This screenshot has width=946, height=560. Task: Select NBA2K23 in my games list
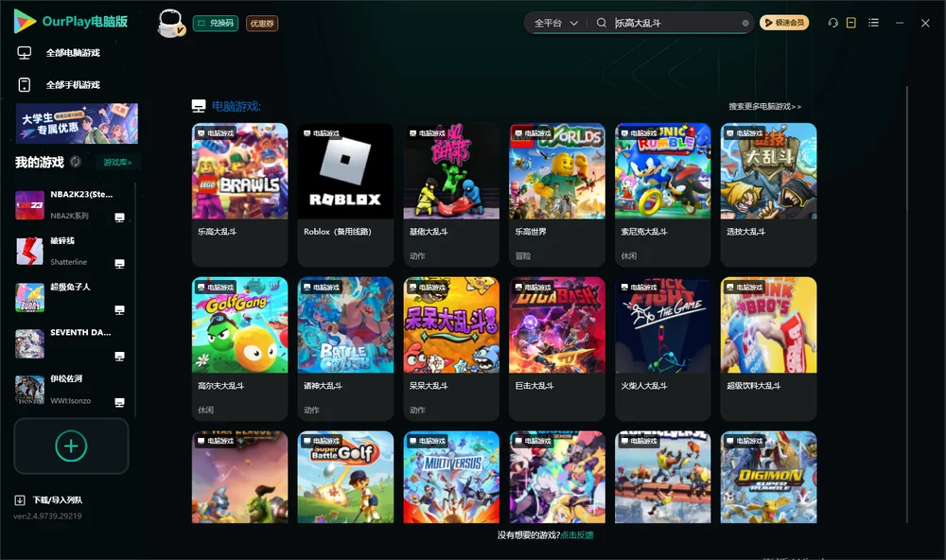71,205
